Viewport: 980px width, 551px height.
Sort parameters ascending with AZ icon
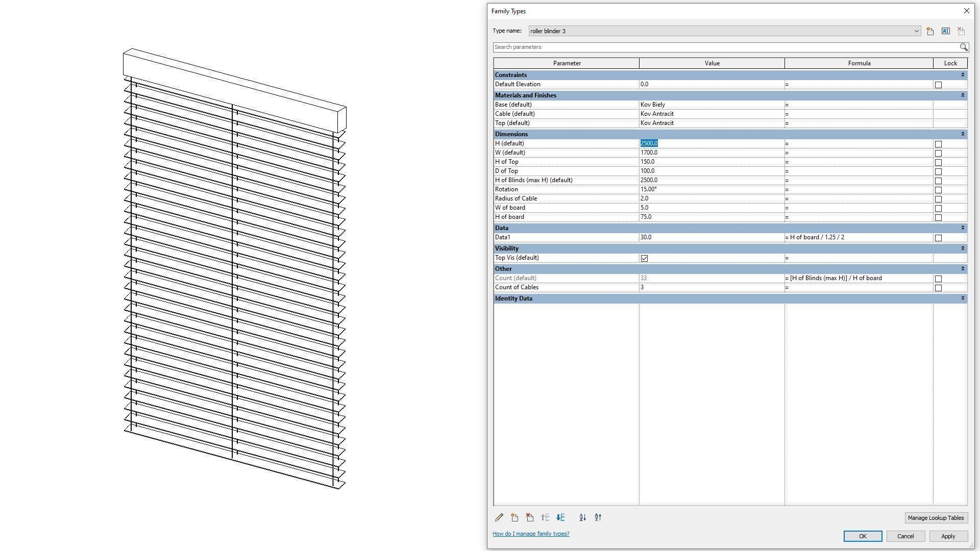point(582,517)
